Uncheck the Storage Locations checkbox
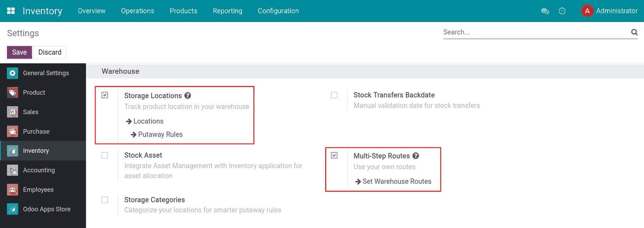This screenshot has height=228, width=644. (x=105, y=95)
